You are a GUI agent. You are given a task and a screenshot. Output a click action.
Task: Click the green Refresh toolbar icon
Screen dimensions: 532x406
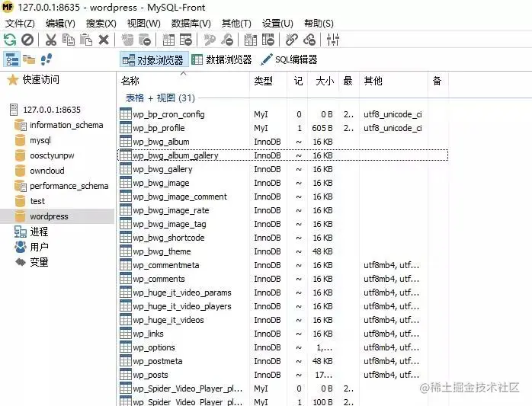(10, 40)
